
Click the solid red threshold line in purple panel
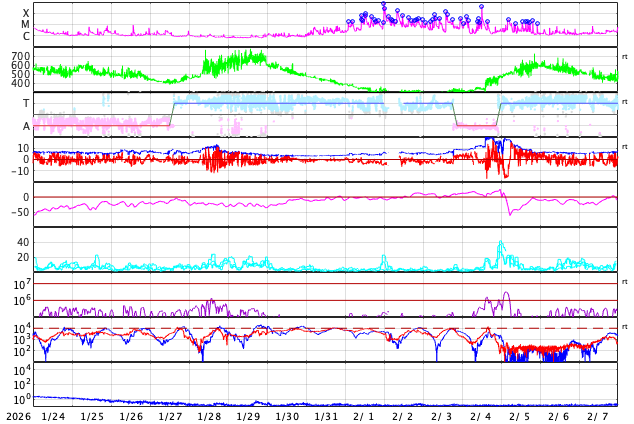[x=300, y=300]
